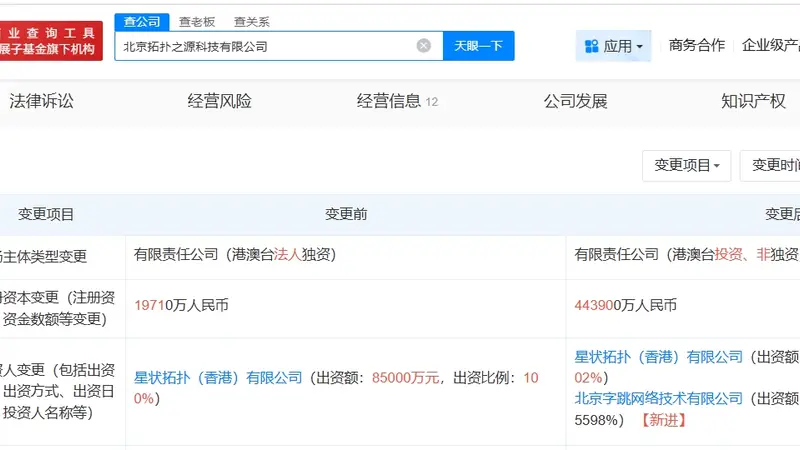Expand the 变更时间 filter dropdown
Viewport: 800px width, 450px height.
pyautogui.click(x=770, y=165)
